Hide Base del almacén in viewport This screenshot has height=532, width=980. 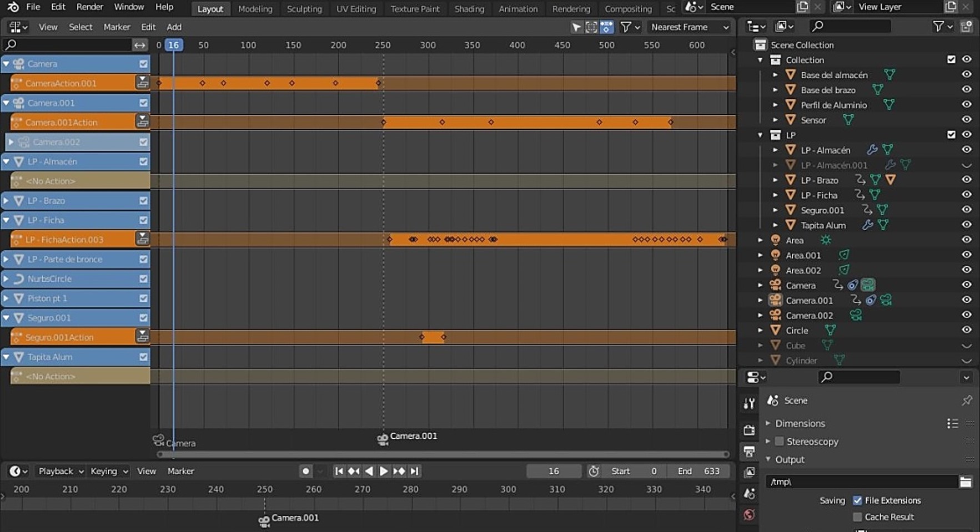click(x=967, y=74)
